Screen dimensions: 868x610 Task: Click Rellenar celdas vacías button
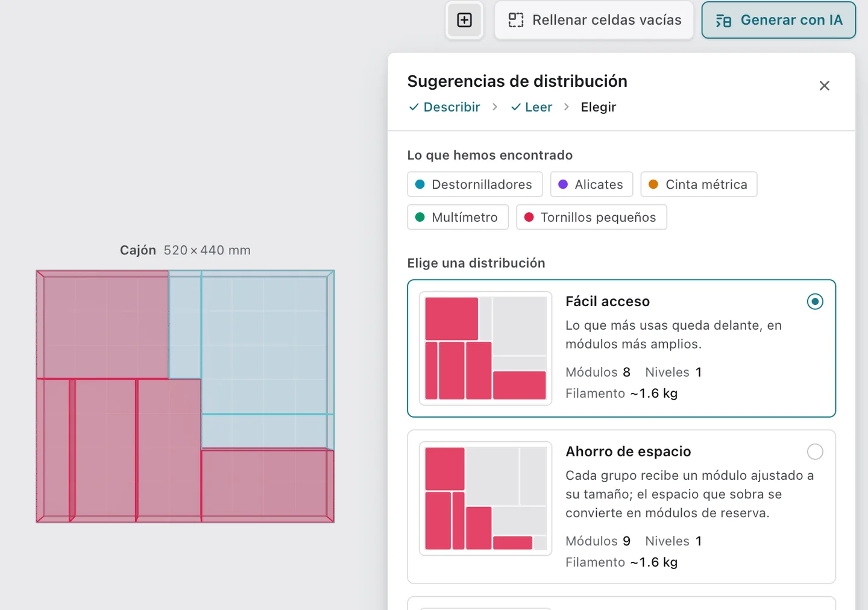(x=594, y=20)
